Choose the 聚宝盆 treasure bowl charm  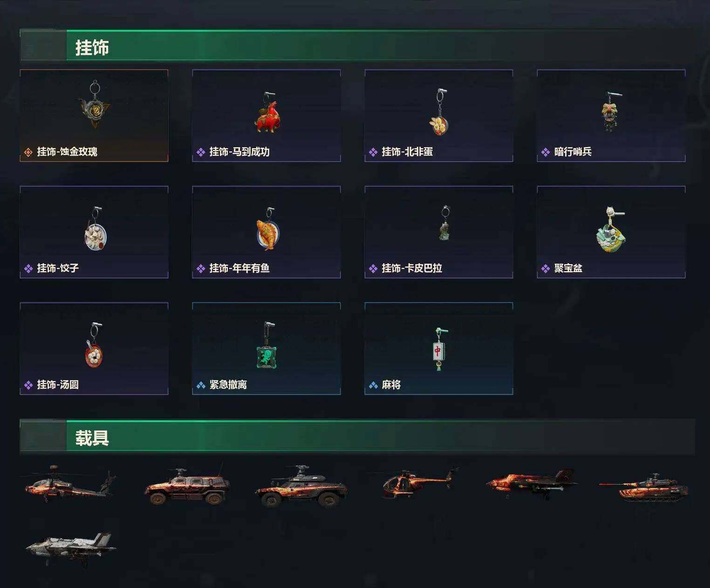pyautogui.click(x=611, y=229)
